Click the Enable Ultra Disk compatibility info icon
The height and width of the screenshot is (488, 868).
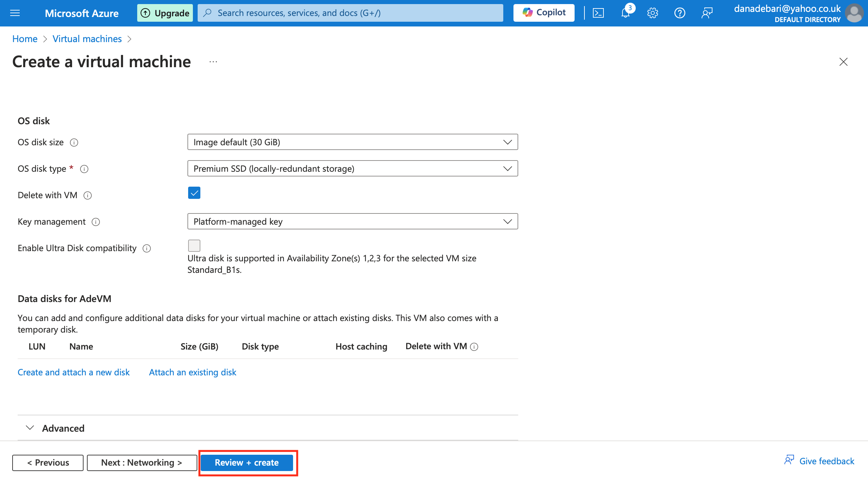147,248
